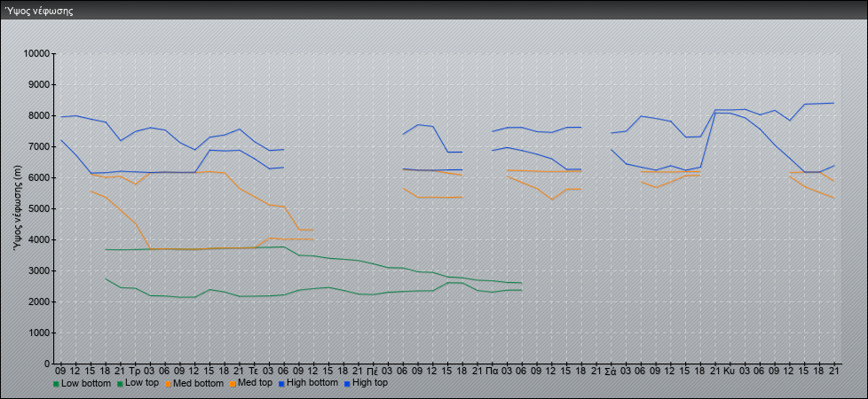Click the vertical Ύψος νέφωσης (m) axis label

(17, 209)
